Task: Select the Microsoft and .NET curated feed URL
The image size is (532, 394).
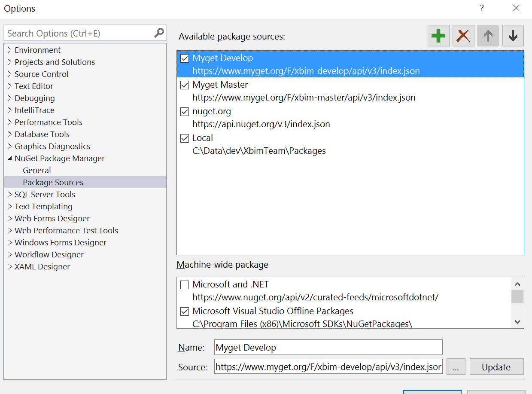Action: pyautogui.click(x=315, y=297)
